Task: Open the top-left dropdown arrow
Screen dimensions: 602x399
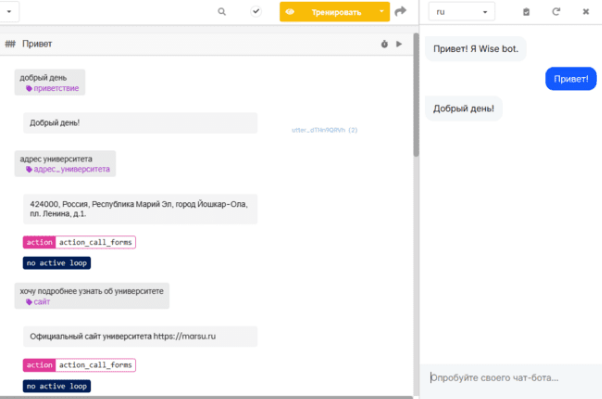Action: (9, 12)
